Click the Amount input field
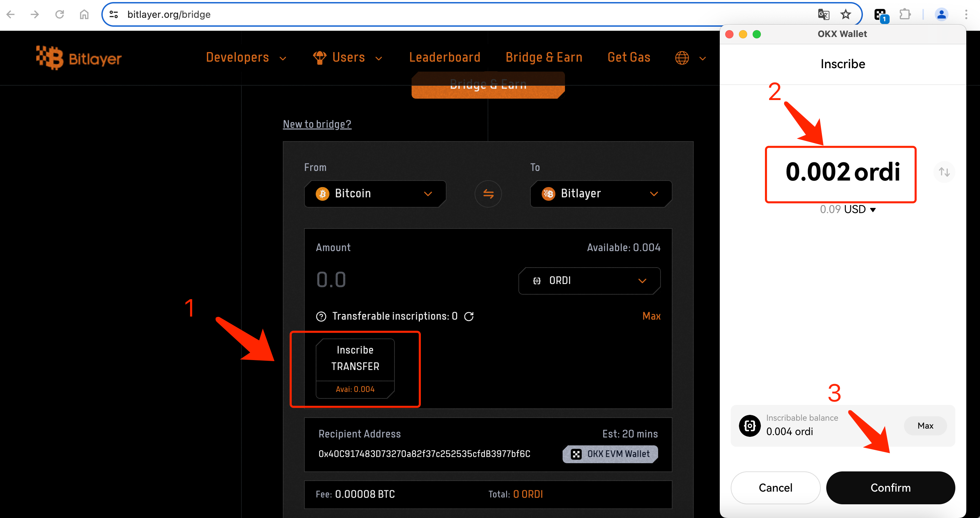 click(x=400, y=280)
